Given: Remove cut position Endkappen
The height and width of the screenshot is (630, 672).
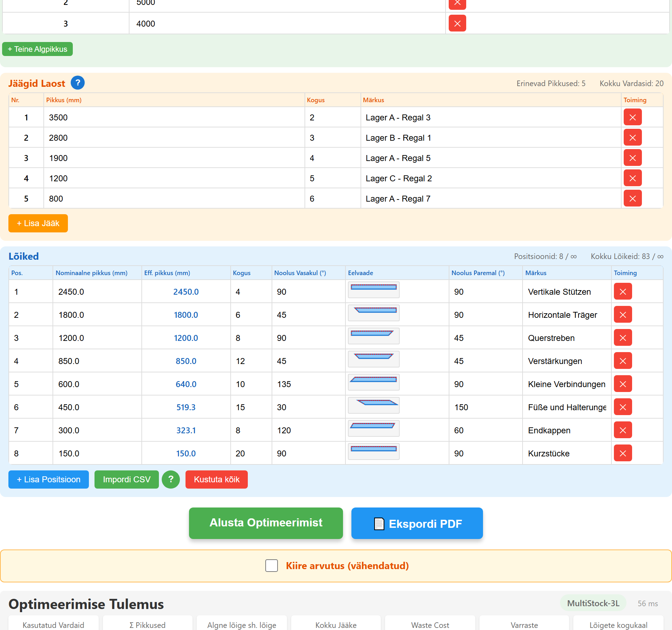Looking at the screenshot, I should pos(623,430).
